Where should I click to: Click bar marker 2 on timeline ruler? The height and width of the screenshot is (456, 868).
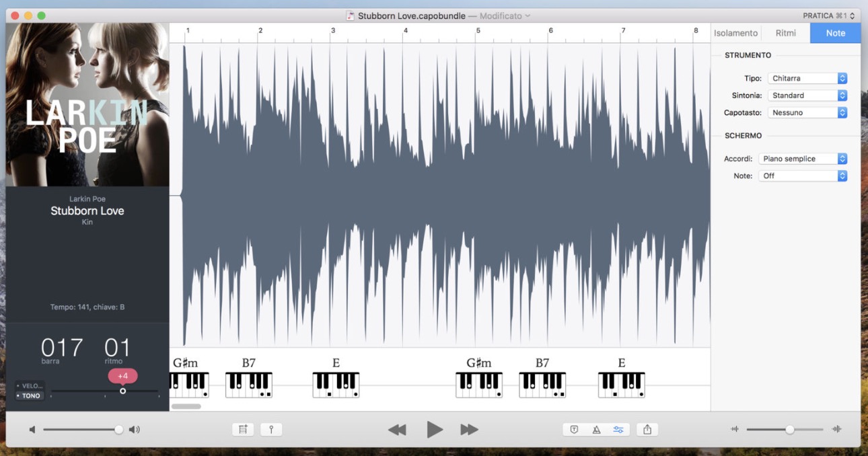point(260,30)
